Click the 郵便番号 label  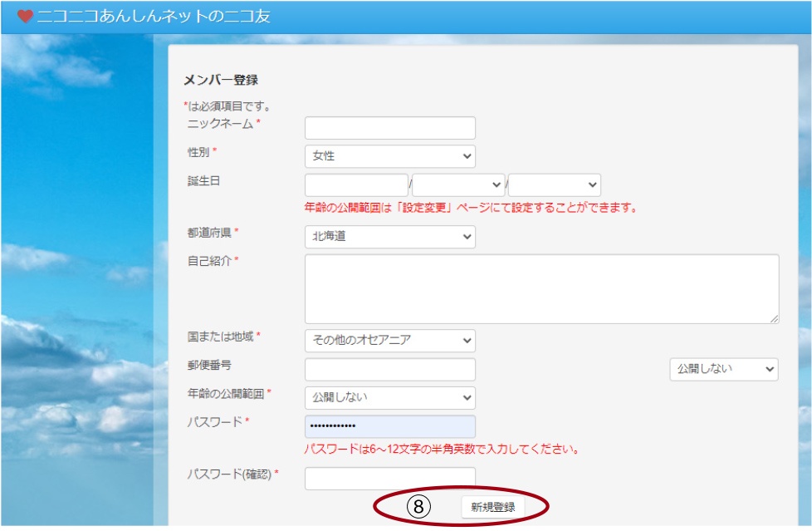click(x=209, y=365)
